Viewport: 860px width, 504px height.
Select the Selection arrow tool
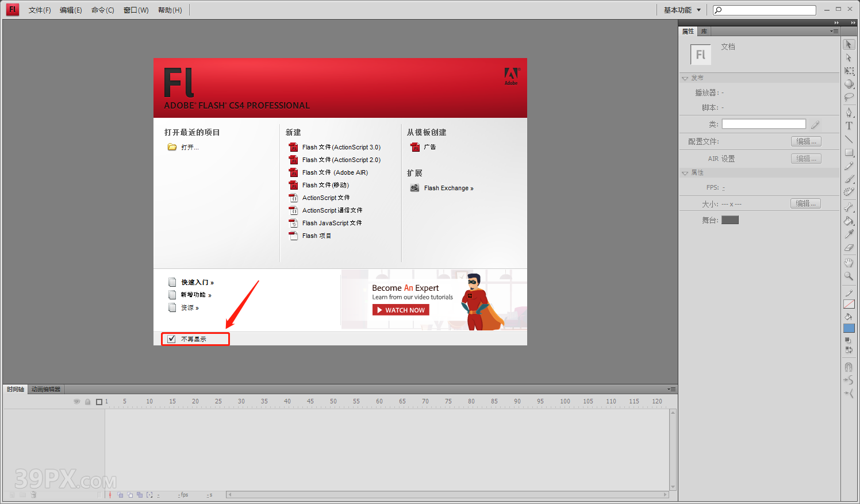849,44
